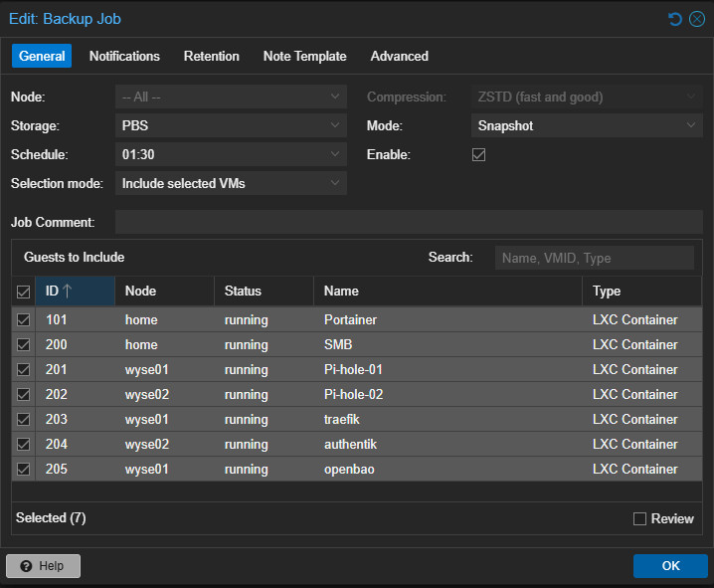
Task: Click the Pi-hole-02 name cell
Action: pyautogui.click(x=448, y=394)
